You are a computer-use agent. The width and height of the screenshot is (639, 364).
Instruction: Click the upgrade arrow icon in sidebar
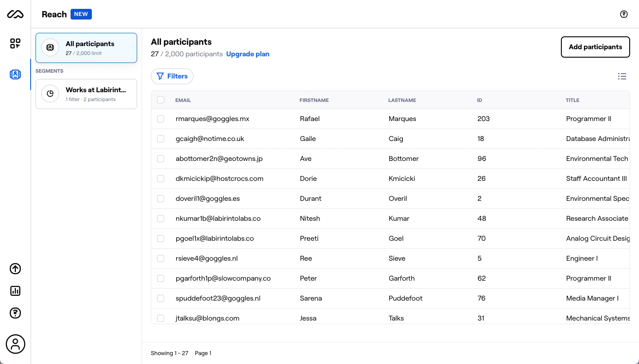pos(15,269)
